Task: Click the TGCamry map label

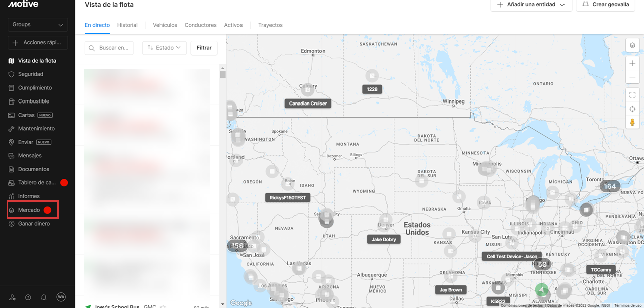Action: (x=601, y=270)
